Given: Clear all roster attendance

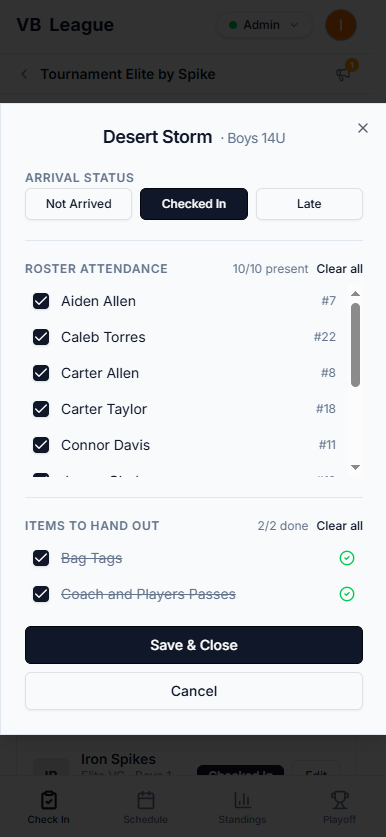Looking at the screenshot, I should coord(340,269).
